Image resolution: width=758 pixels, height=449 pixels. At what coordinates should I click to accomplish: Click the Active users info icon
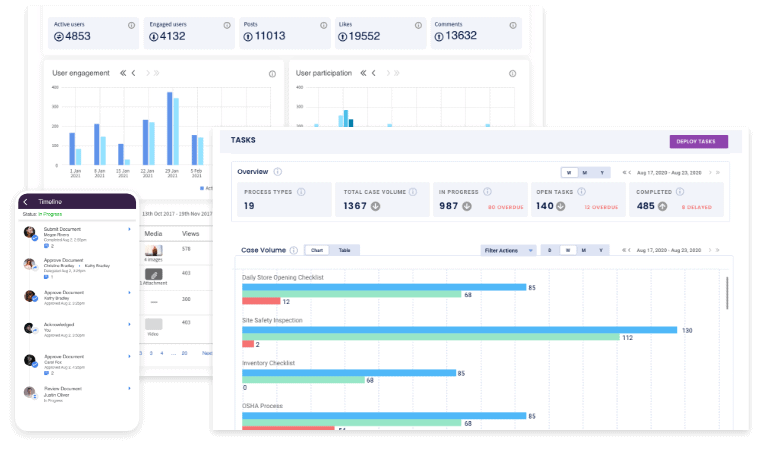(131, 25)
